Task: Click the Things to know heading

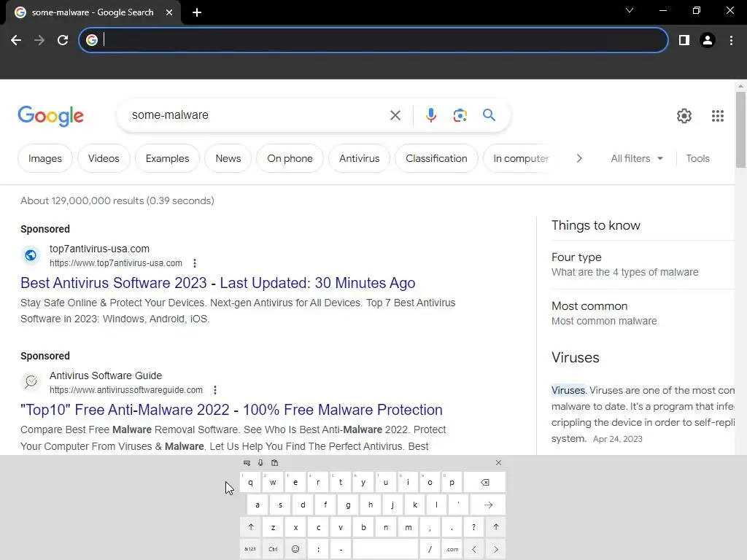Action: pyautogui.click(x=595, y=226)
